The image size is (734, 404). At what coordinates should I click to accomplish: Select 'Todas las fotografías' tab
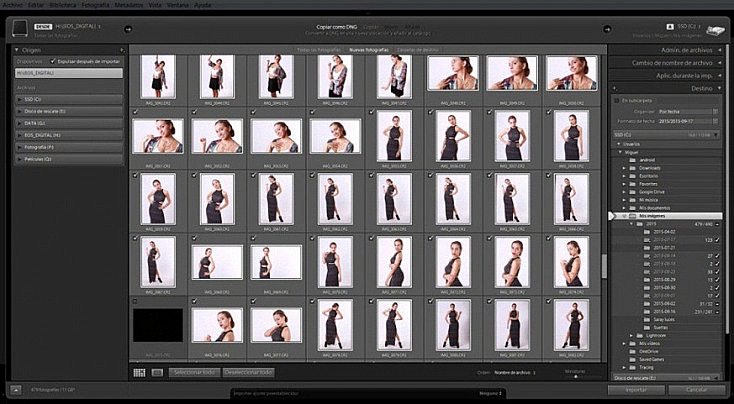point(320,50)
